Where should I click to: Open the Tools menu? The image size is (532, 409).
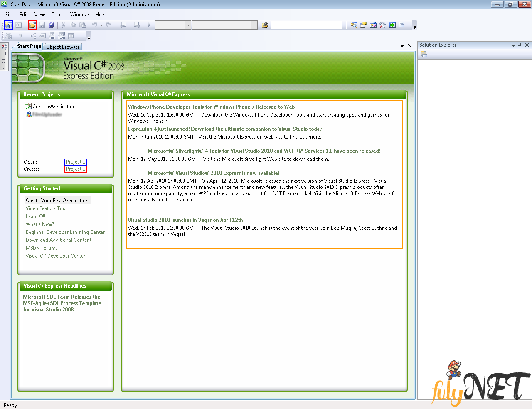point(58,14)
